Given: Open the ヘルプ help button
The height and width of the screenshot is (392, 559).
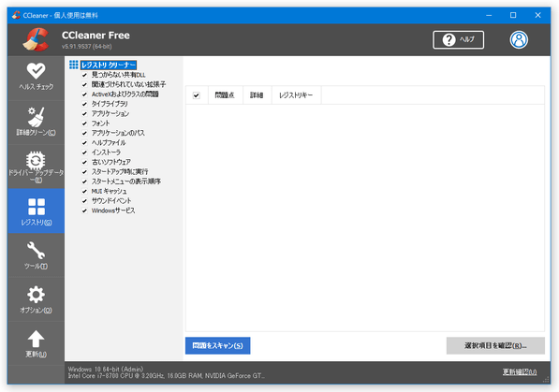Looking at the screenshot, I should (x=458, y=39).
